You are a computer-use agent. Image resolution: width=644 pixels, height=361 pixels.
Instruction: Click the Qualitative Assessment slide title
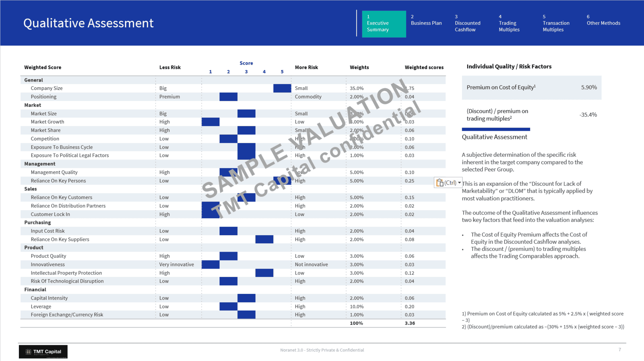click(89, 23)
